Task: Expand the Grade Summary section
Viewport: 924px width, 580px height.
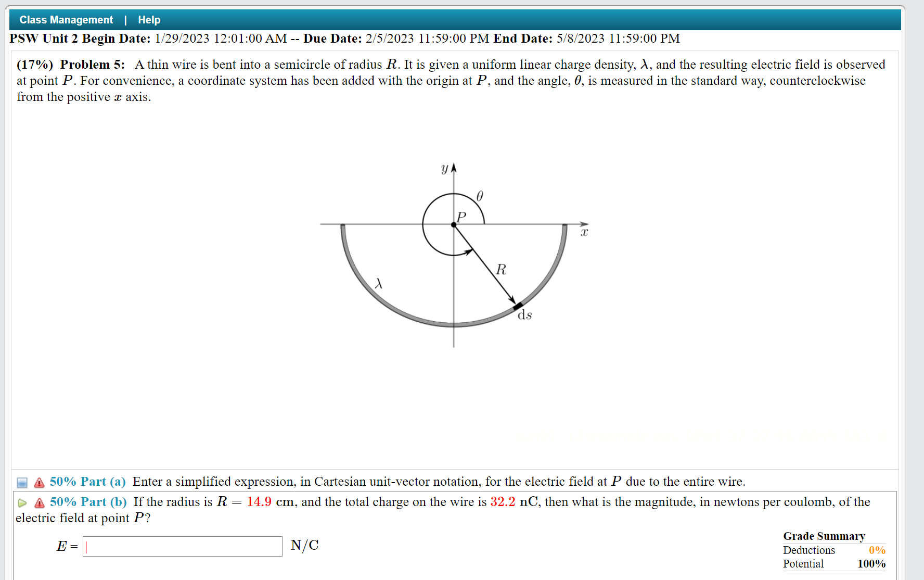Action: pos(824,536)
